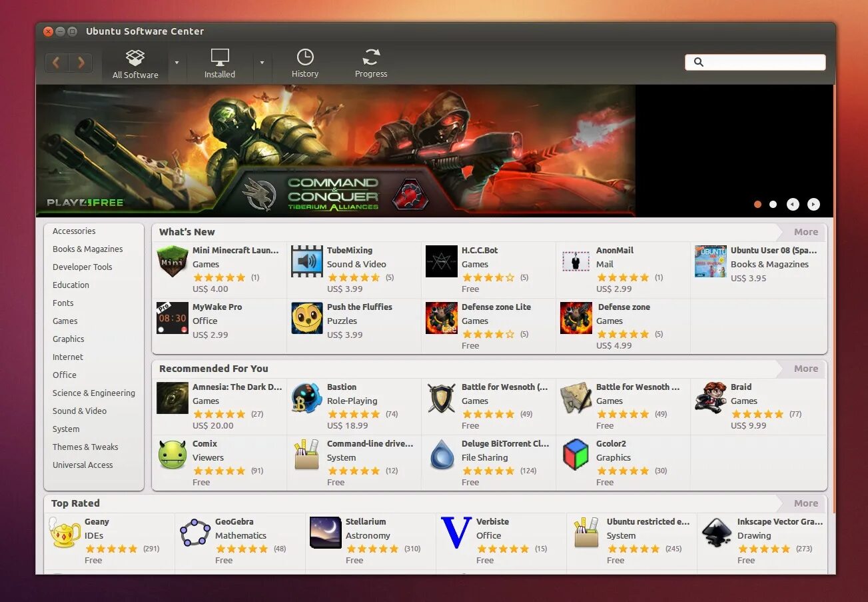Open the Science & Engineering category

point(94,393)
